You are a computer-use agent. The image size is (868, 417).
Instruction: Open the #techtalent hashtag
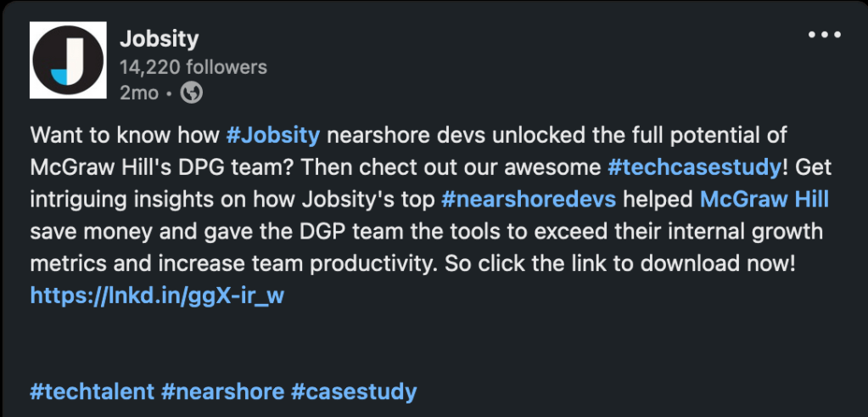click(92, 392)
